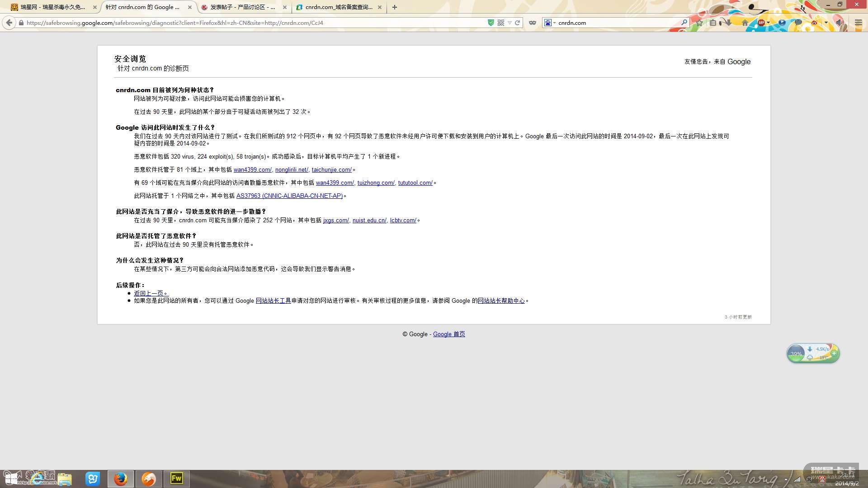
Task: Click the 网站站长帮助中心 link
Action: 501,301
